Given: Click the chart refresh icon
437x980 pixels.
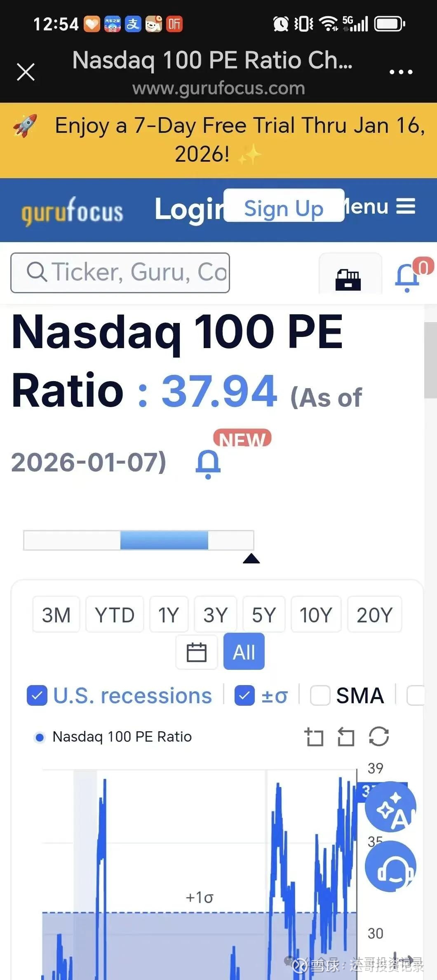Looking at the screenshot, I should 379,737.
